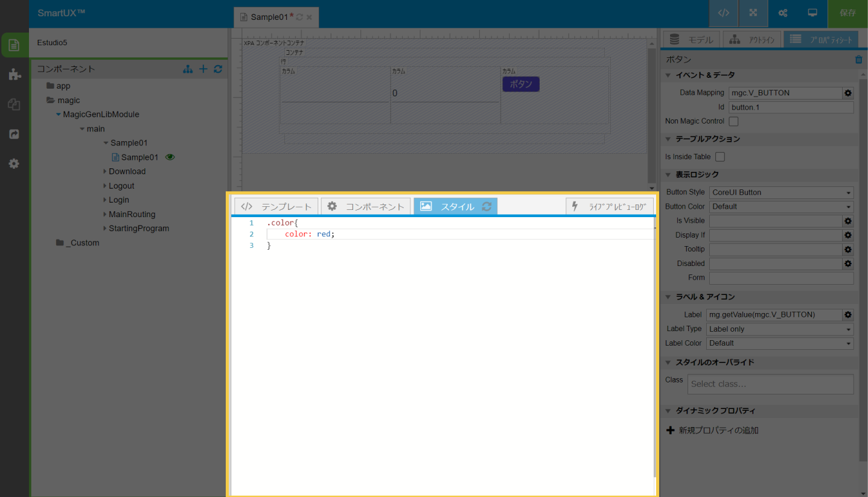The width and height of the screenshot is (868, 497).
Task: Expand the Download tree node
Action: [x=104, y=172]
